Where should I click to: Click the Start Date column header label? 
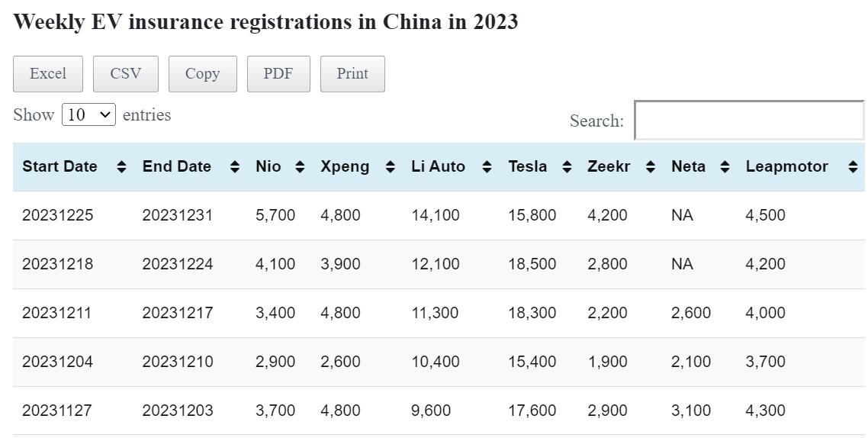coord(59,166)
